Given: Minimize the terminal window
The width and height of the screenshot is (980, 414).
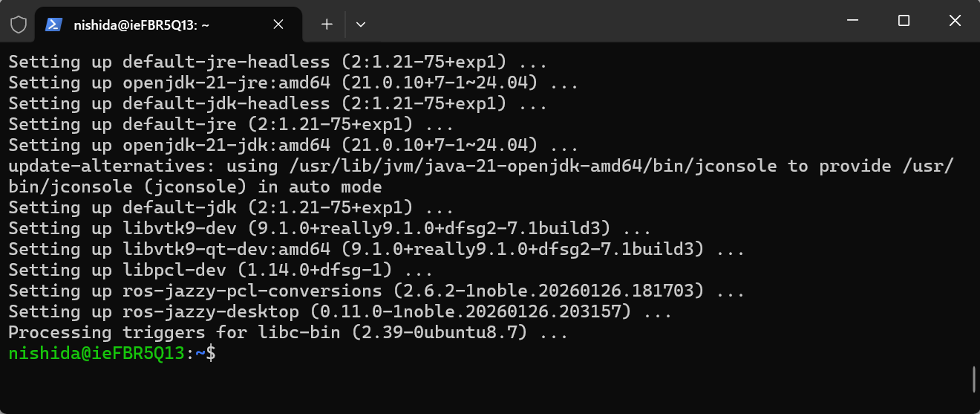Looking at the screenshot, I should tap(852, 21).
